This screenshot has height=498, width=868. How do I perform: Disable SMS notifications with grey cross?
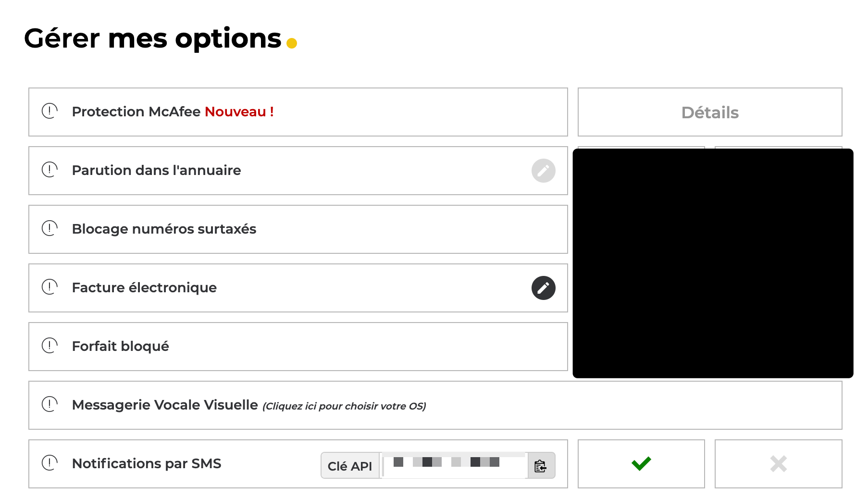coord(778,464)
